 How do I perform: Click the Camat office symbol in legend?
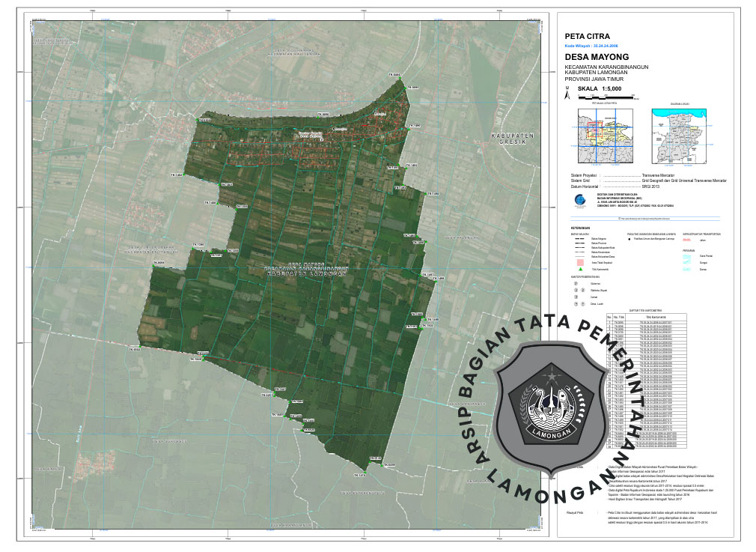[575, 297]
